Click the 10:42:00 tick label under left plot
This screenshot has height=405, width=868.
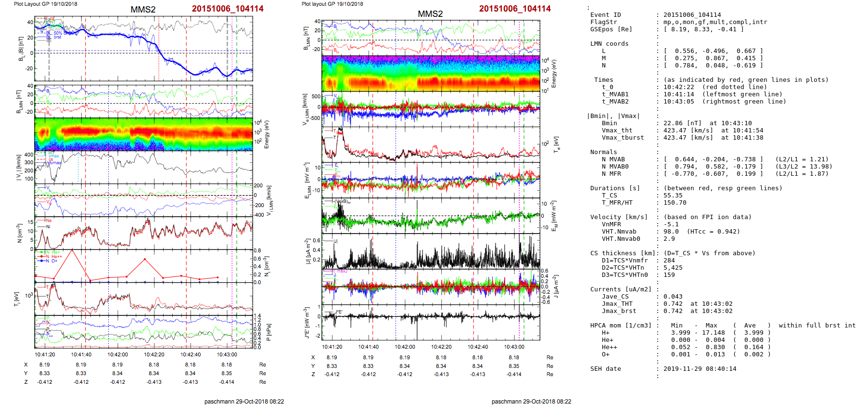117,354
